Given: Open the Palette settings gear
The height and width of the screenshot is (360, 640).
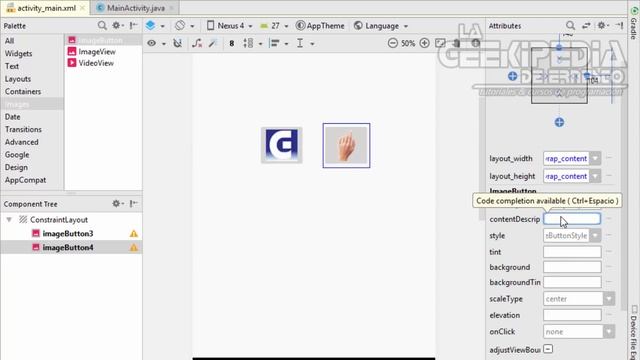Looking at the screenshot, I should 117,26.
